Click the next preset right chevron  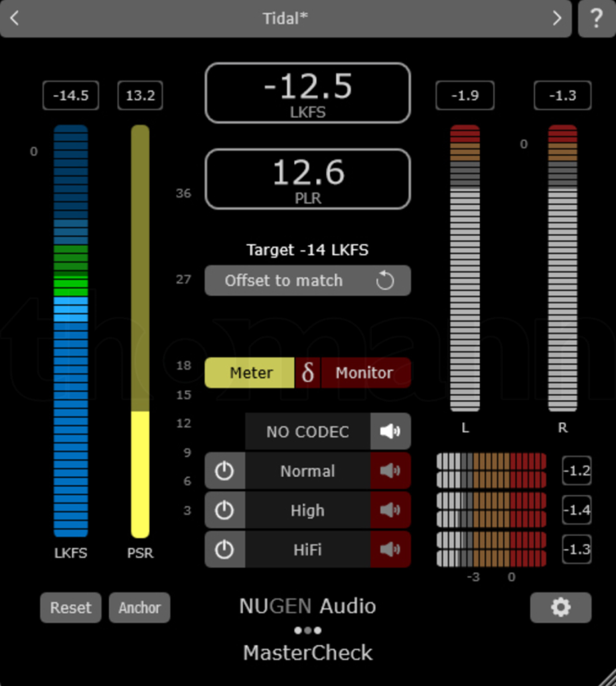pos(558,19)
